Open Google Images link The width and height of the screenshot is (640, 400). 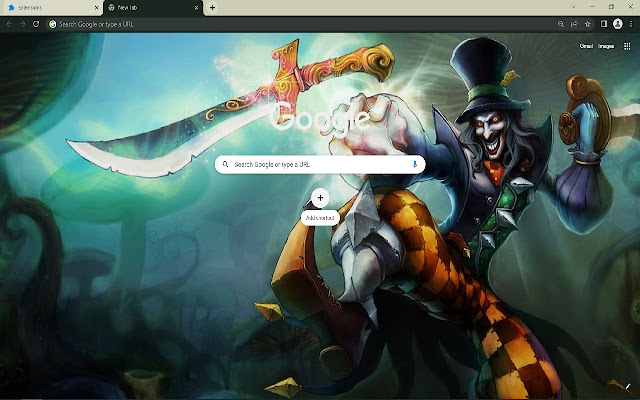[606, 46]
